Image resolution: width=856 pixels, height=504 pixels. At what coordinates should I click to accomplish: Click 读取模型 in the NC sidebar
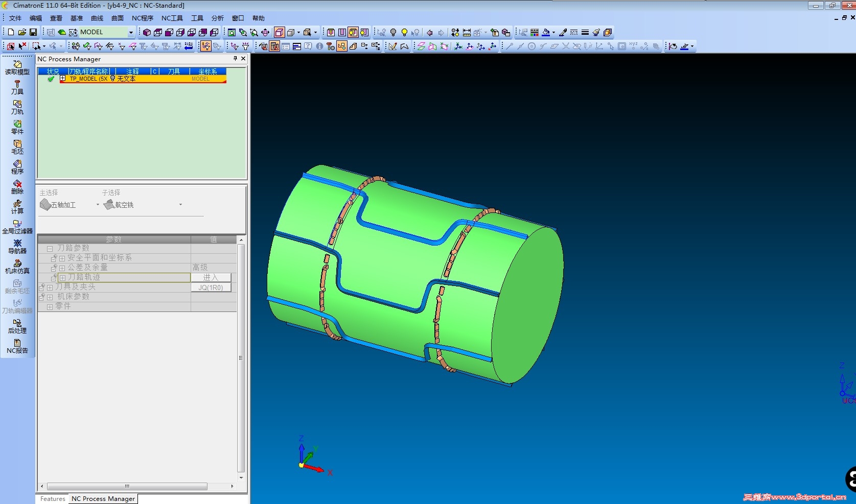click(17, 68)
